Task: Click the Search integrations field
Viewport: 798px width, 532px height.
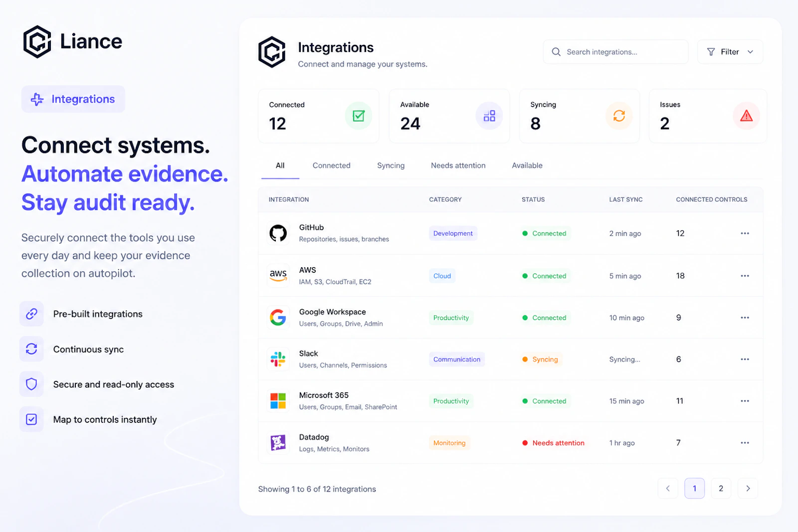Action: 615,52
